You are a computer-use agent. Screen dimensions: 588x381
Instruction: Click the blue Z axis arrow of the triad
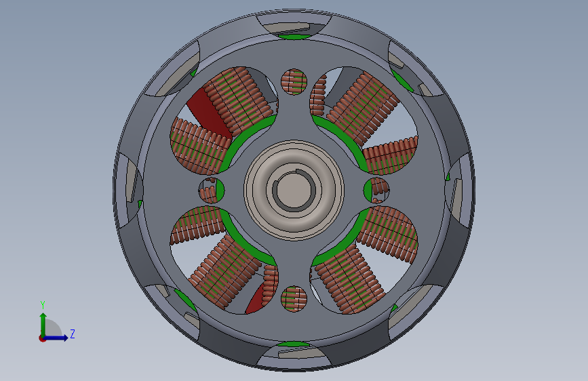(56, 338)
